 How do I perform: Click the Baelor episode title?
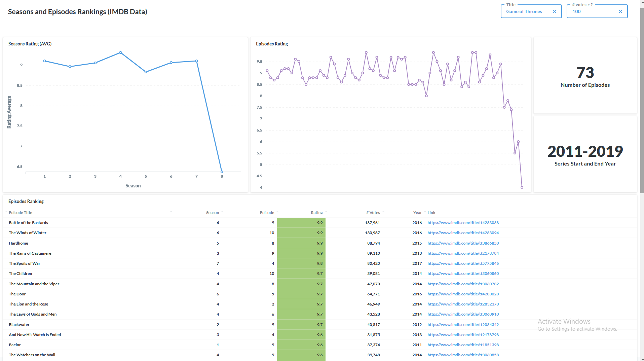15,345
